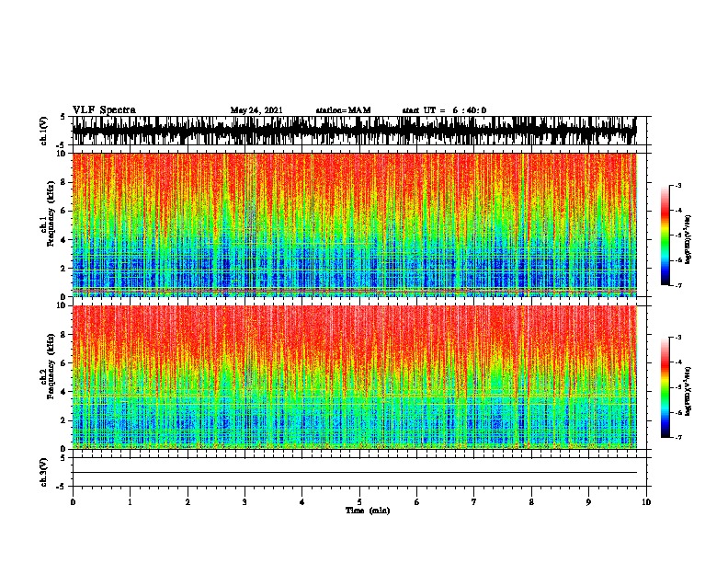
Task: Click the ch.1 color scale log(PSD) label
Action: 688,239
